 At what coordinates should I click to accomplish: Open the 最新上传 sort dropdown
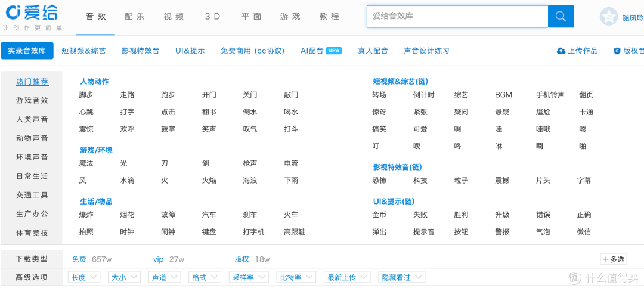coord(348,277)
